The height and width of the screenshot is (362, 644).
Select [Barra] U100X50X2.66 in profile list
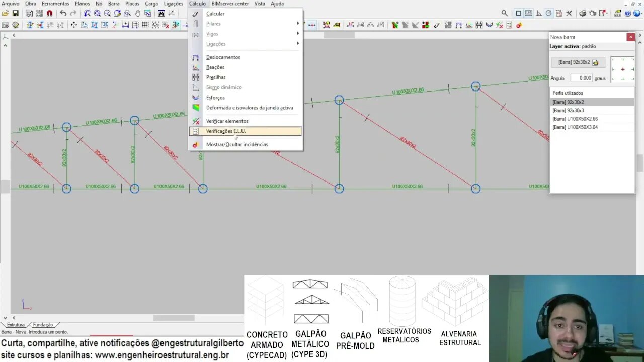pyautogui.click(x=592, y=119)
